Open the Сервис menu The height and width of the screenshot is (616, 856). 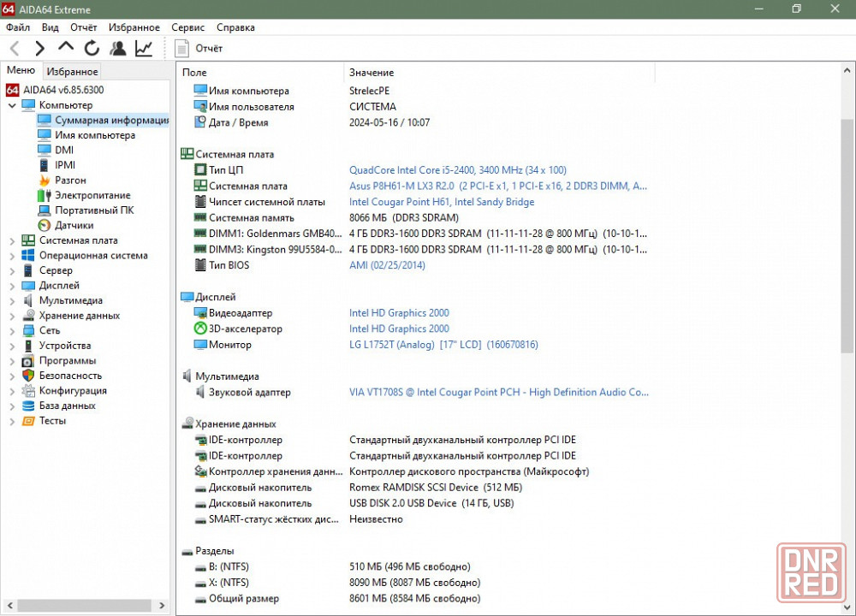click(x=187, y=27)
